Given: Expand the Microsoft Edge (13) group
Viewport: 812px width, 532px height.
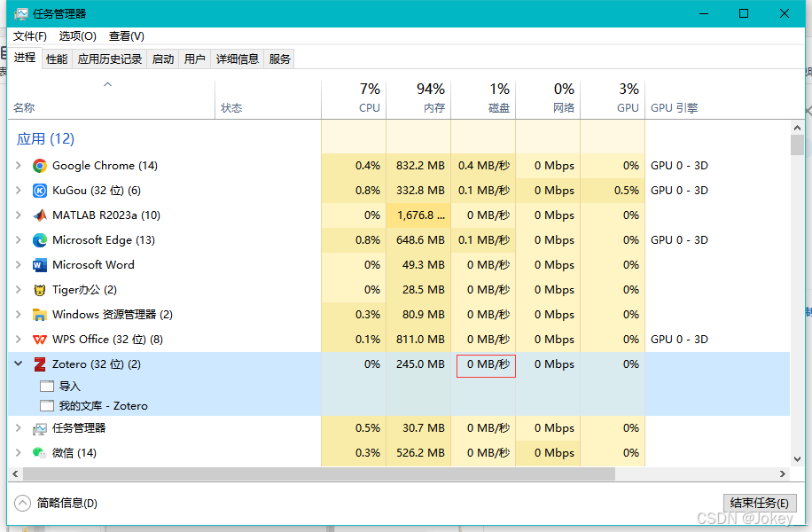Looking at the screenshot, I should coord(19,239).
